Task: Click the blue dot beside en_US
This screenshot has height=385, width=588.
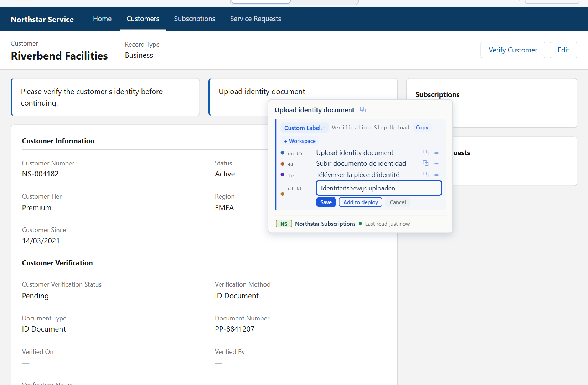Action: coord(283,153)
